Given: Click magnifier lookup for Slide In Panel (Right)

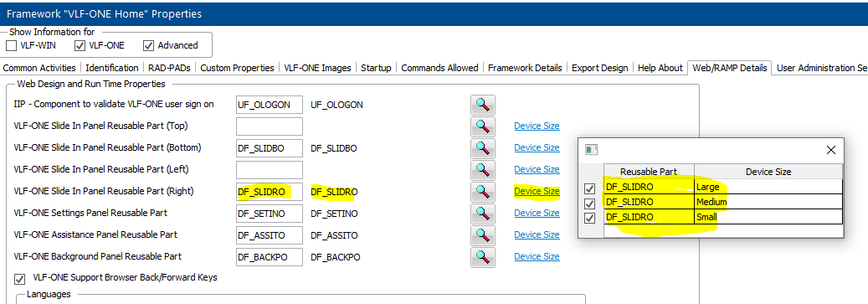Looking at the screenshot, I should point(483,192).
